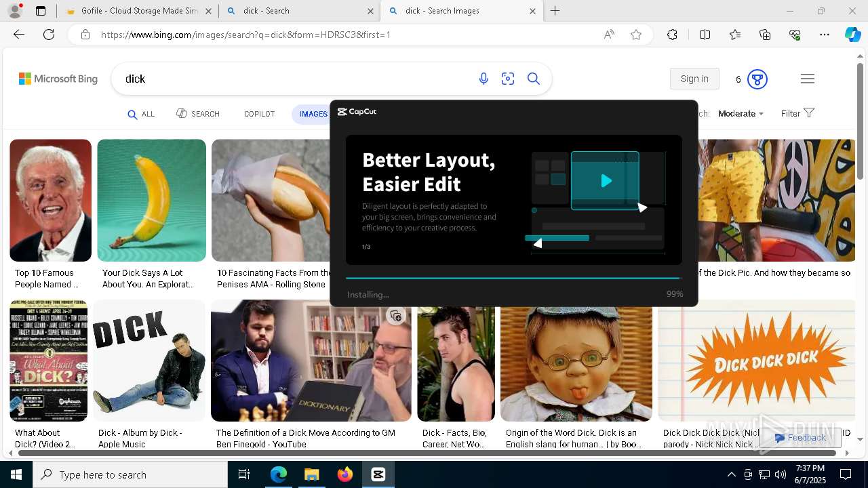Open the 'Dick - Album by Dick' result link
This screenshot has height=488, width=868.
[140, 439]
